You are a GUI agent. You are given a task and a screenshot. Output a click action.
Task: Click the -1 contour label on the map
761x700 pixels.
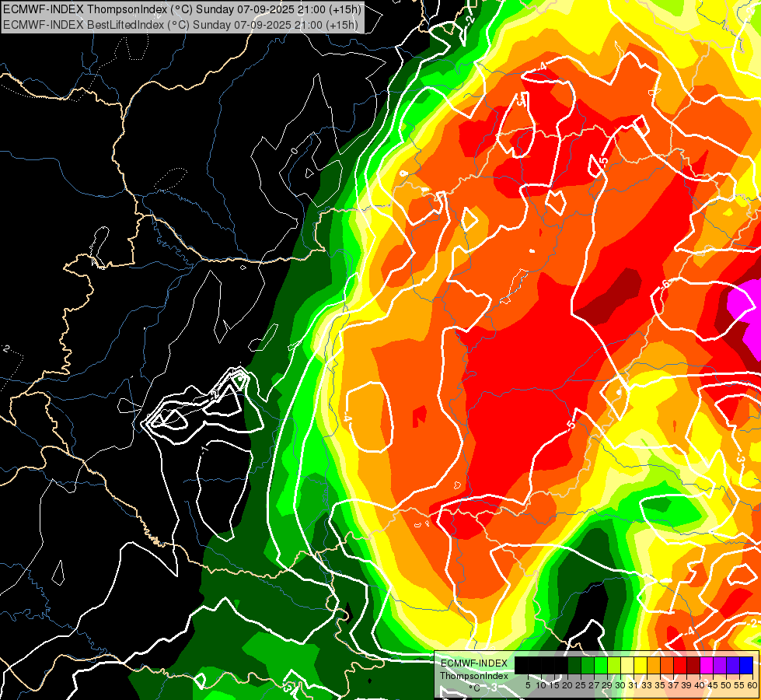point(204,450)
